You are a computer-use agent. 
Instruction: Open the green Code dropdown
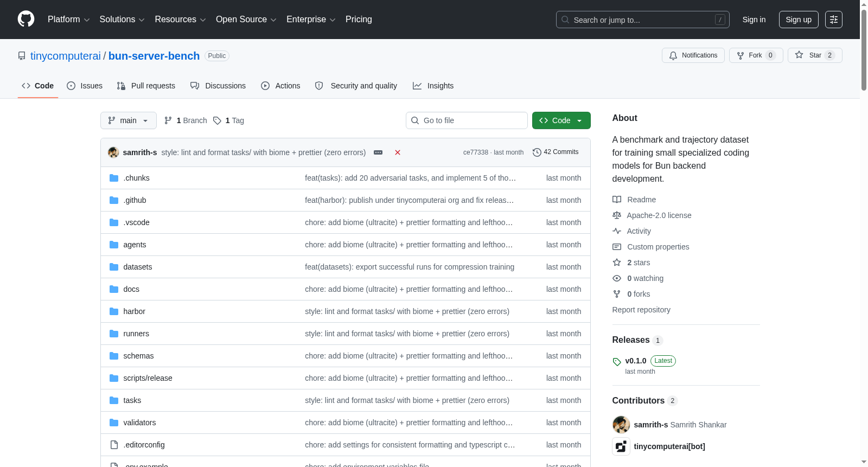(561, 120)
